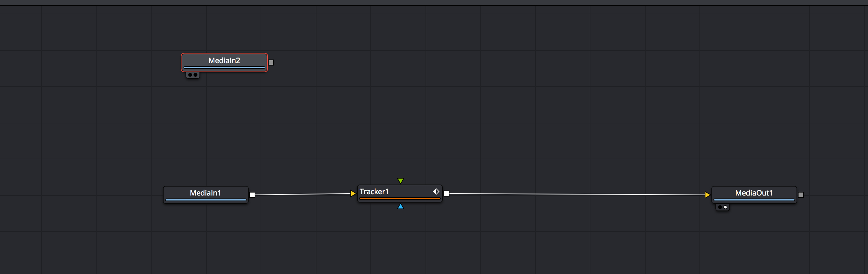Click the blue effect mask input on Tracker1

400,206
